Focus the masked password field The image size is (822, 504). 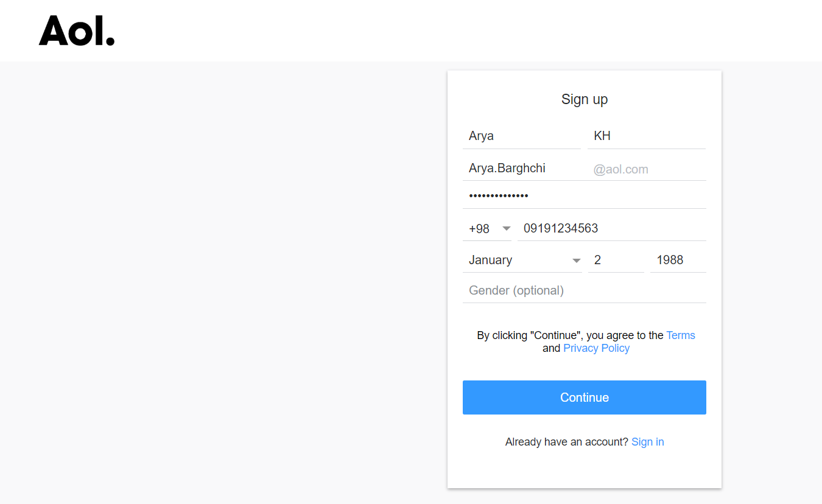tap(585, 196)
